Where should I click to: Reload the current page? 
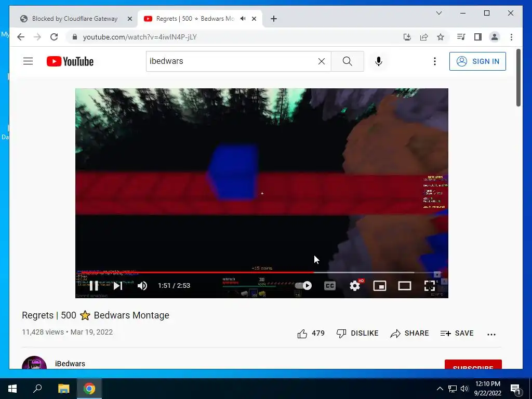pos(54,37)
